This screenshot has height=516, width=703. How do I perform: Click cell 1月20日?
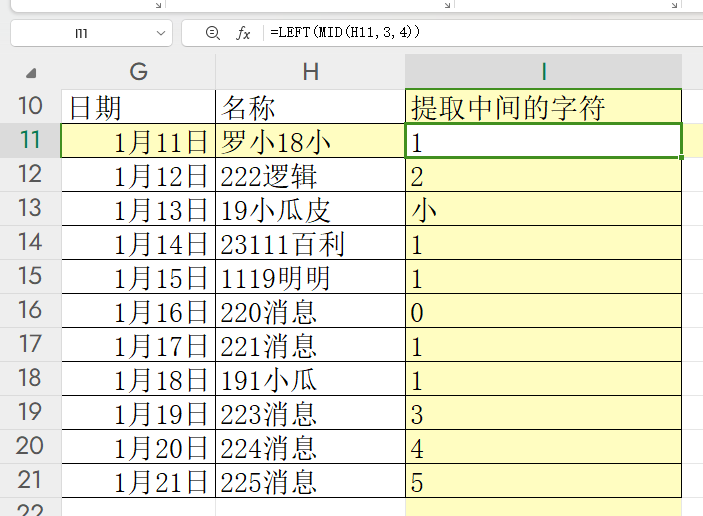click(139, 447)
